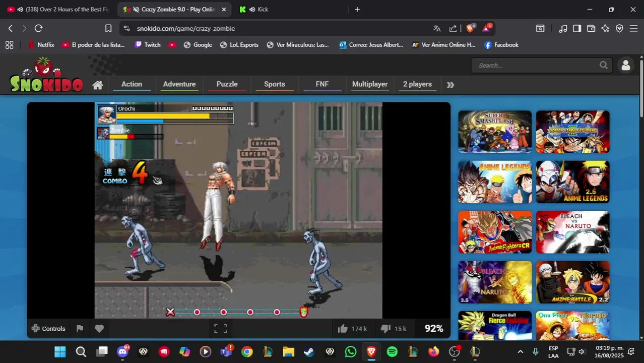Open the Google bookmark

198,45
